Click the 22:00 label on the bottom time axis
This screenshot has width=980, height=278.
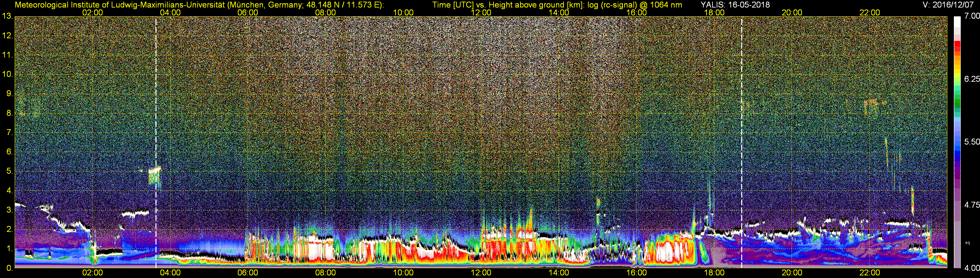pos(870,273)
